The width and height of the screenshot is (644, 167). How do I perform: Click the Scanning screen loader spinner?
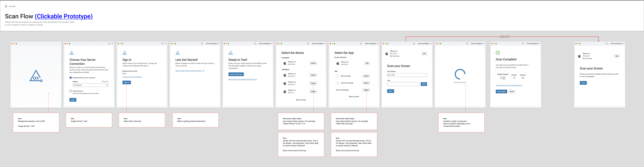460,74
